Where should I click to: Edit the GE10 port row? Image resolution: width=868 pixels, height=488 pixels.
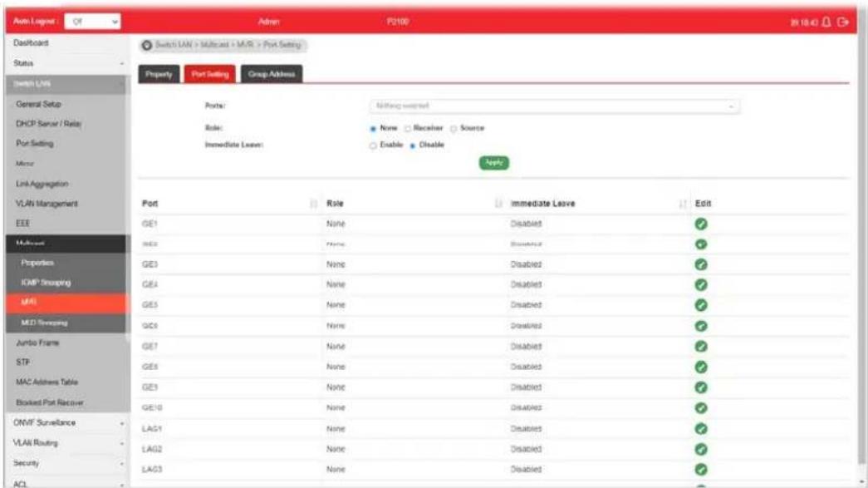pos(701,407)
